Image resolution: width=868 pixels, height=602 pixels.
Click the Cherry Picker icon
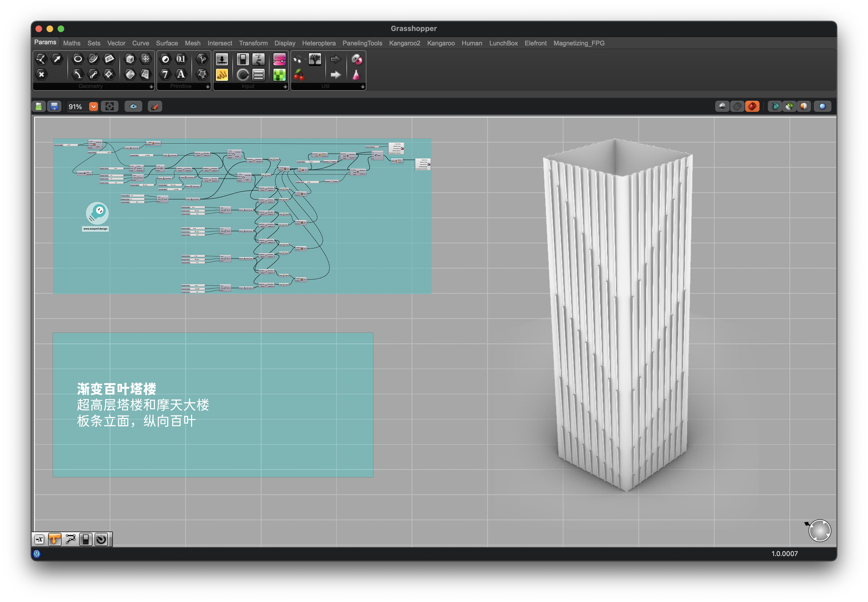click(x=299, y=75)
